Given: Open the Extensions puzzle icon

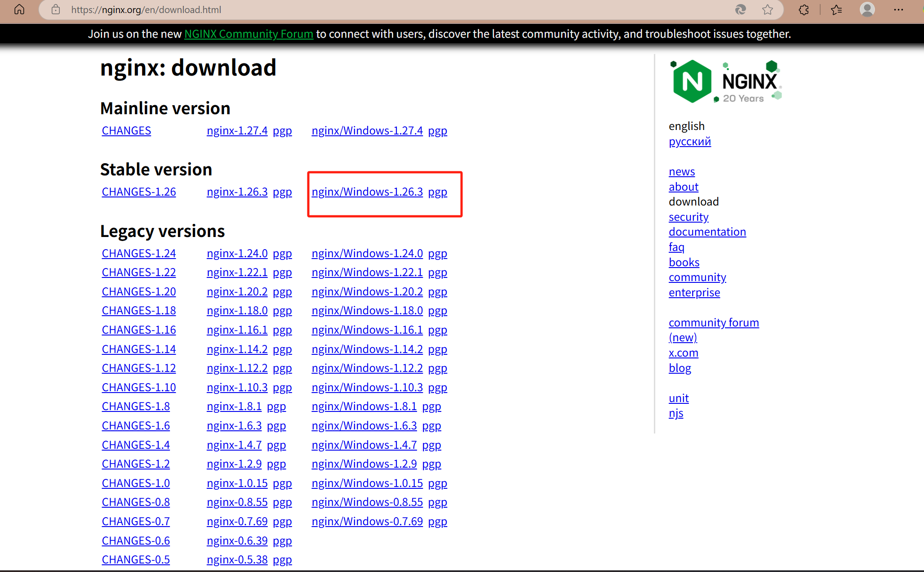Looking at the screenshot, I should (x=804, y=9).
